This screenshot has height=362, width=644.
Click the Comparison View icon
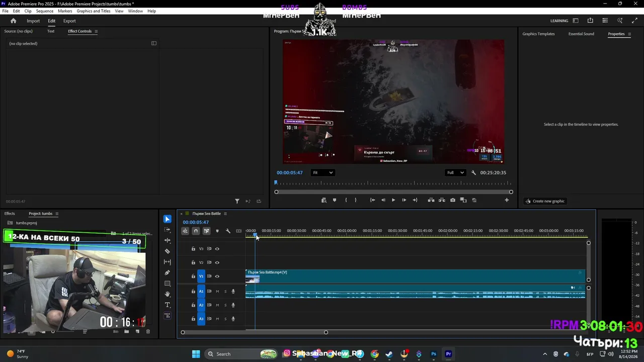[x=463, y=200]
